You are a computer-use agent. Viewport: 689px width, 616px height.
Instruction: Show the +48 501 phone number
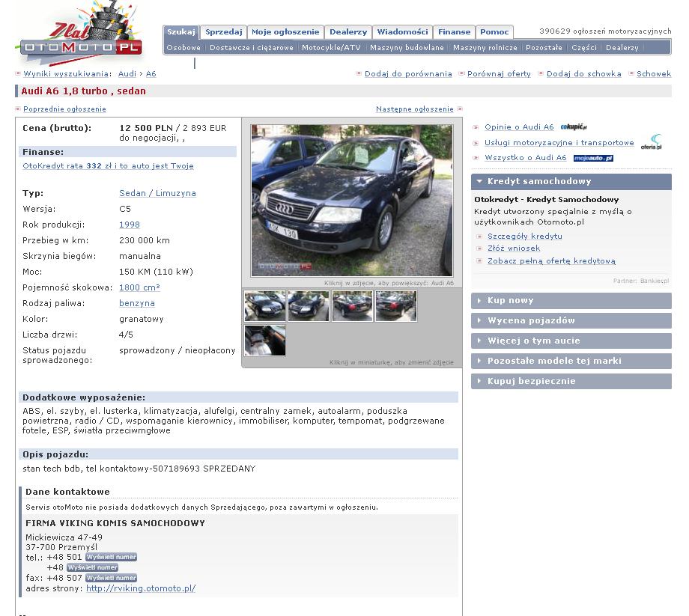(x=111, y=557)
